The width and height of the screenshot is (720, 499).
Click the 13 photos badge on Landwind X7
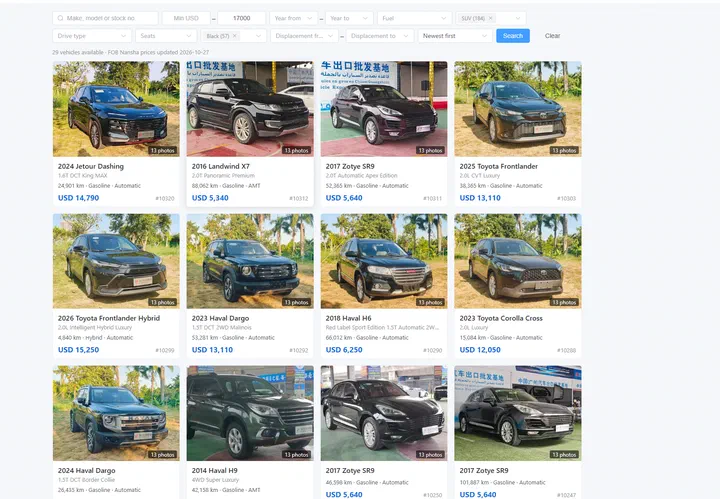coord(297,151)
